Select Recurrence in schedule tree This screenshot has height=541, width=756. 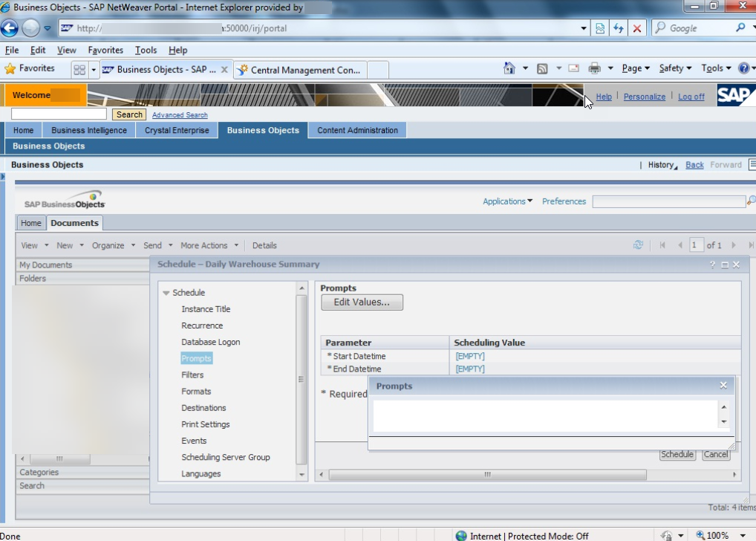tap(202, 325)
